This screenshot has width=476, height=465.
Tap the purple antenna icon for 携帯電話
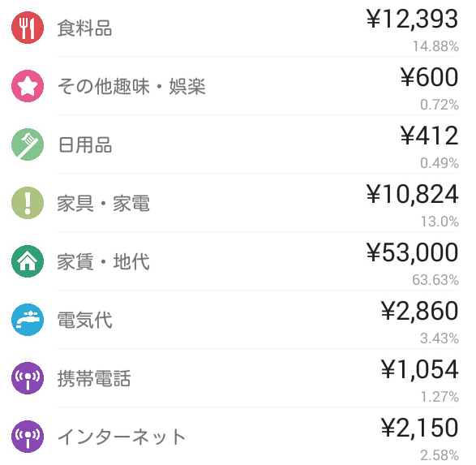click(x=28, y=378)
